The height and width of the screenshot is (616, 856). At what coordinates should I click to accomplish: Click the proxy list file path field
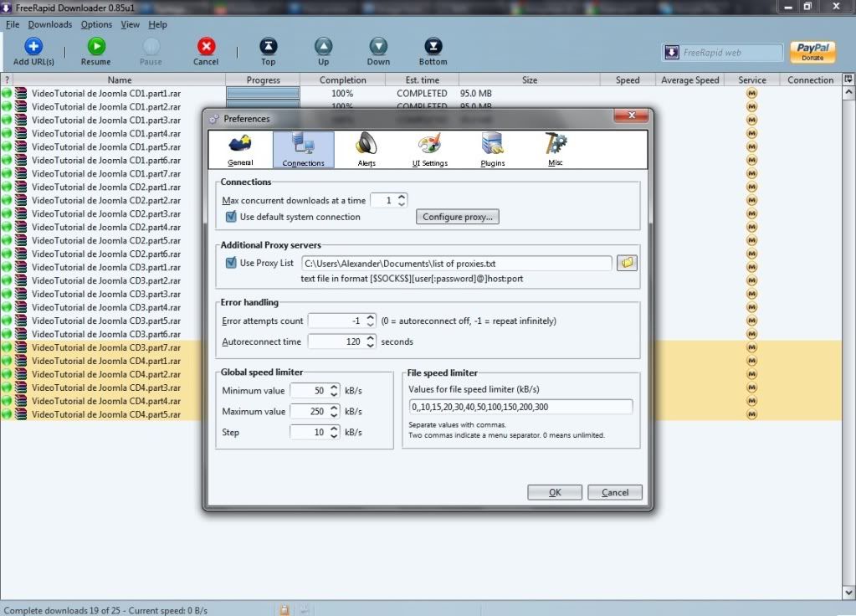pyautogui.click(x=456, y=263)
